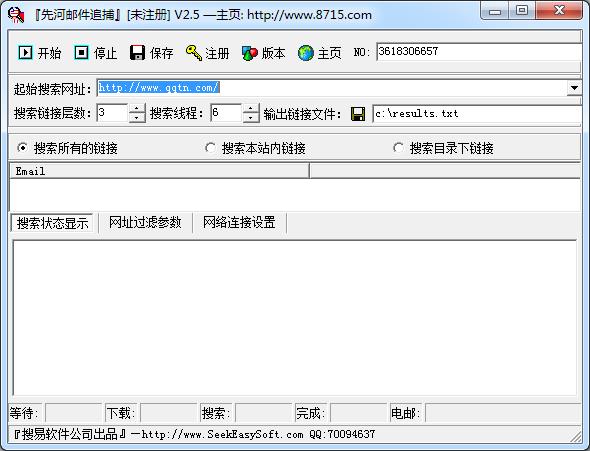Click the 开始 start icon in toolbar
Viewport: 590px width, 451px height.
click(26, 53)
